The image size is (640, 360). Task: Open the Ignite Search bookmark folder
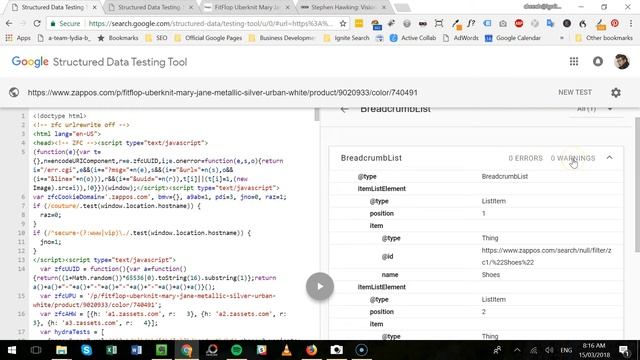click(347, 38)
